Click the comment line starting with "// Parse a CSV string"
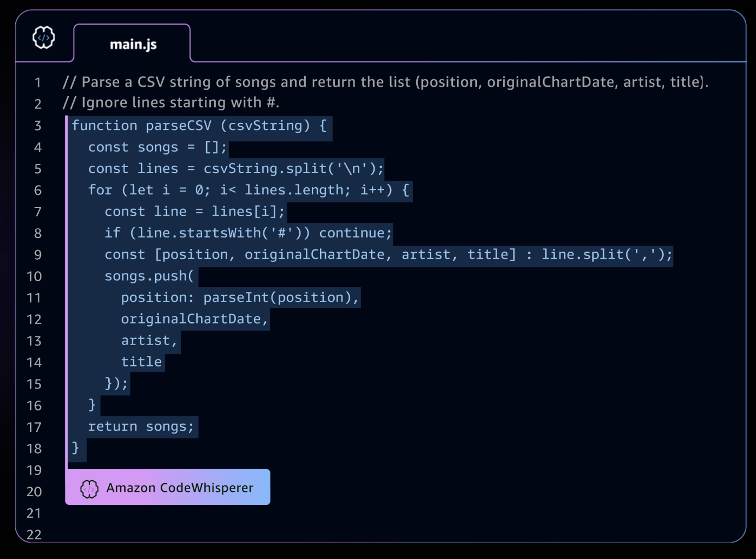This screenshot has height=559, width=756. point(386,82)
